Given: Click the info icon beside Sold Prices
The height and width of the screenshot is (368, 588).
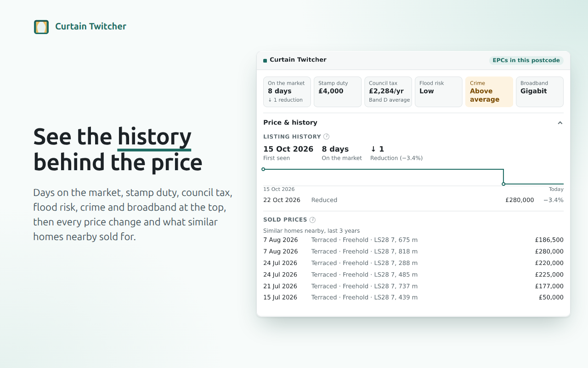Looking at the screenshot, I should click(312, 220).
